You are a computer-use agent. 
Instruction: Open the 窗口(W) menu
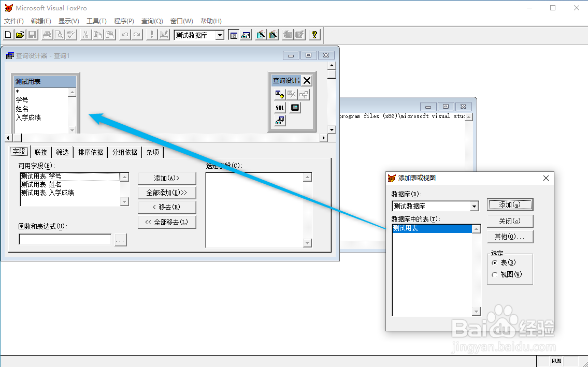click(181, 21)
